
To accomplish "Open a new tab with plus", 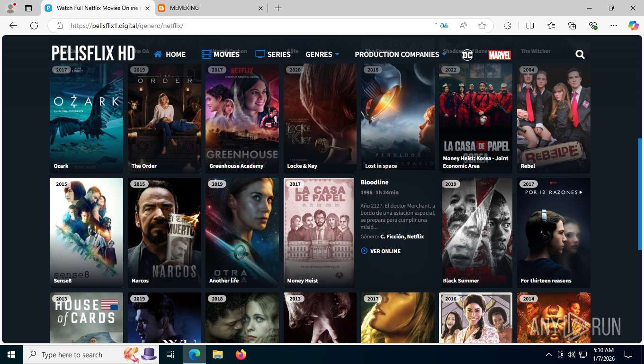I will (278, 8).
